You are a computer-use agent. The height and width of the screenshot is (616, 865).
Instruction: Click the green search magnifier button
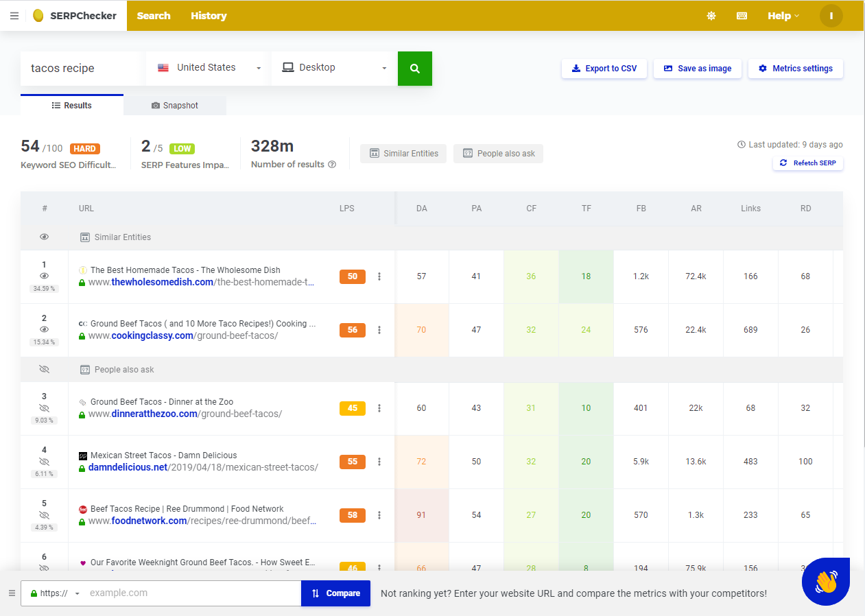(x=415, y=69)
